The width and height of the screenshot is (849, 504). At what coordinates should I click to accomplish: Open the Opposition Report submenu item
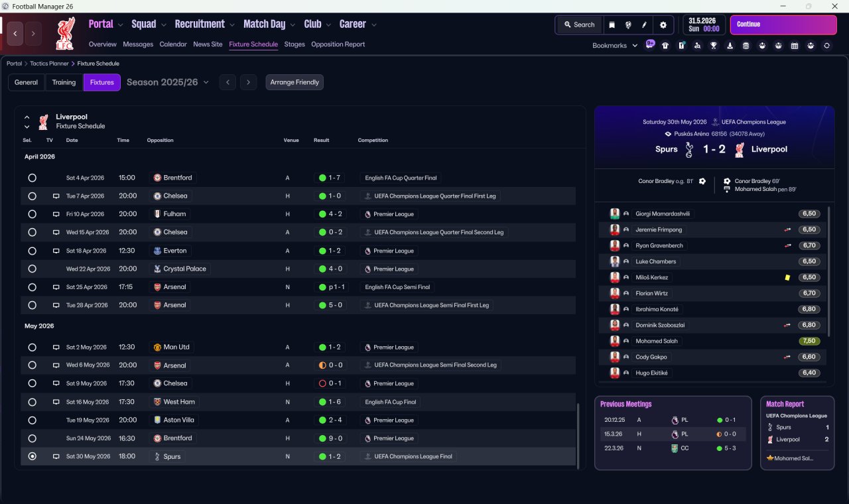pos(338,44)
